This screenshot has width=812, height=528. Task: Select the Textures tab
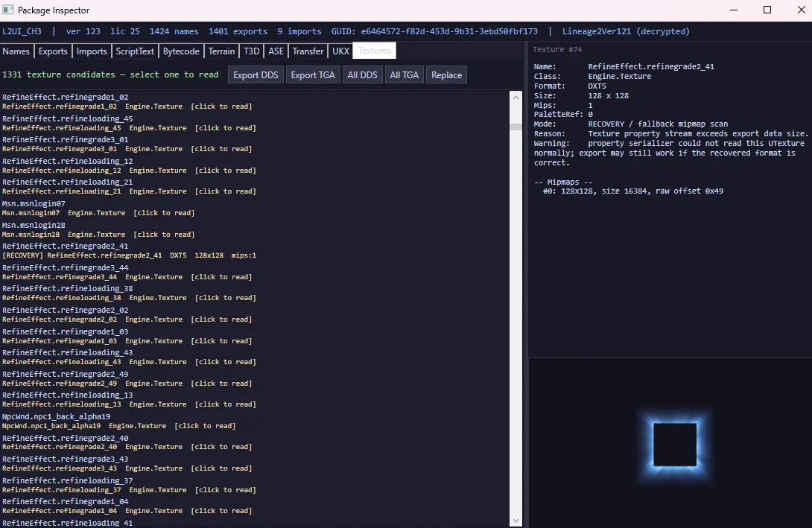pos(375,51)
